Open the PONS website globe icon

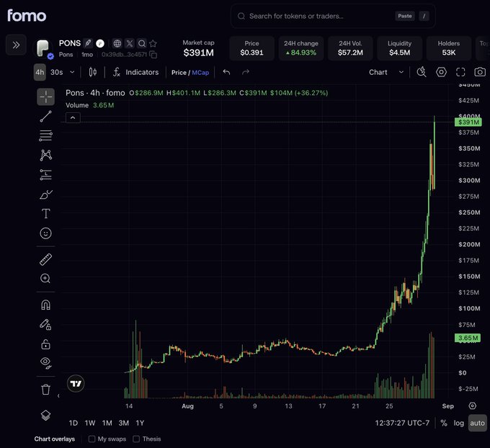tap(117, 43)
